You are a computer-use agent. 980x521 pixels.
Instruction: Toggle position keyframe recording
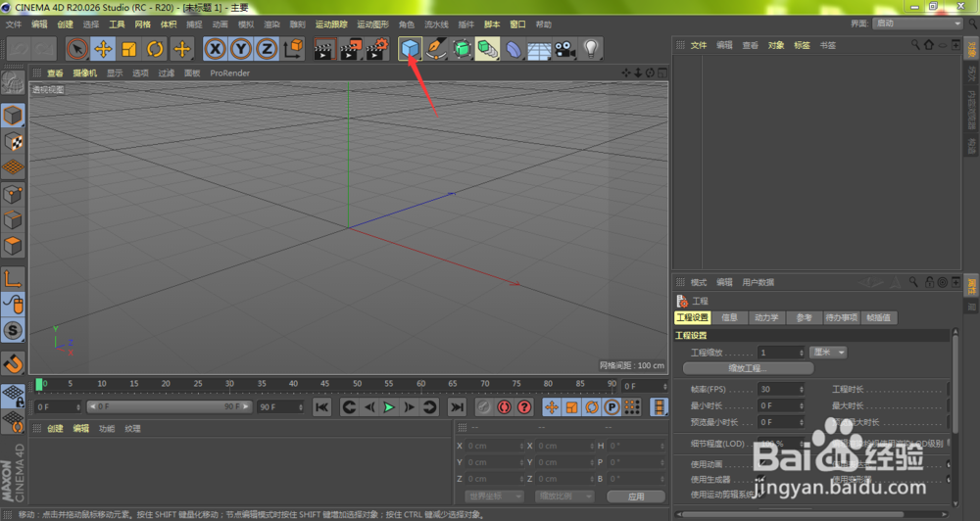[551, 407]
